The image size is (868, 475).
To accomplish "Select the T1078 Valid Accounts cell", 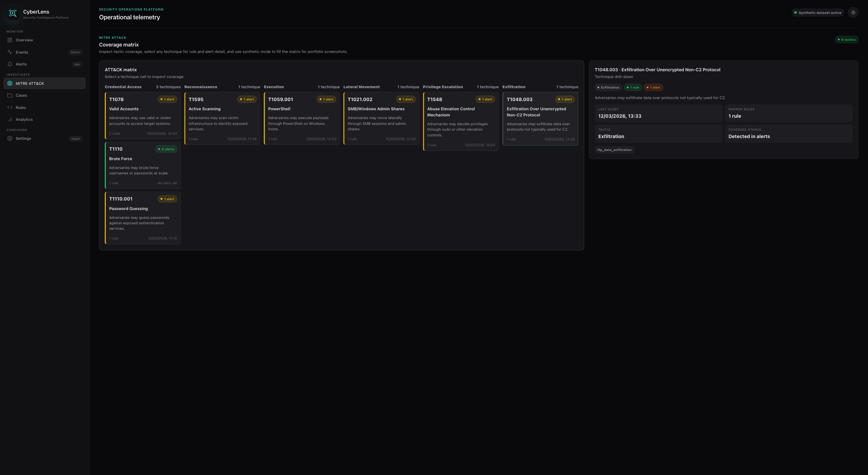I will point(142,116).
